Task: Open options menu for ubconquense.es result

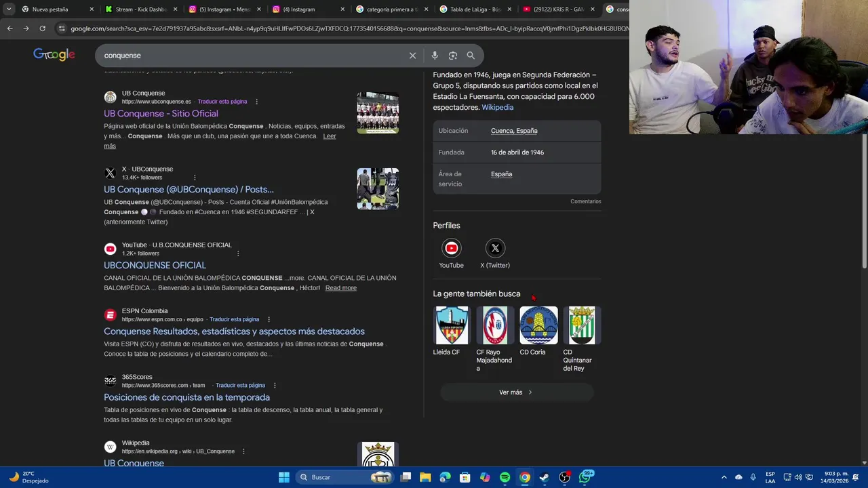Action: pos(256,102)
